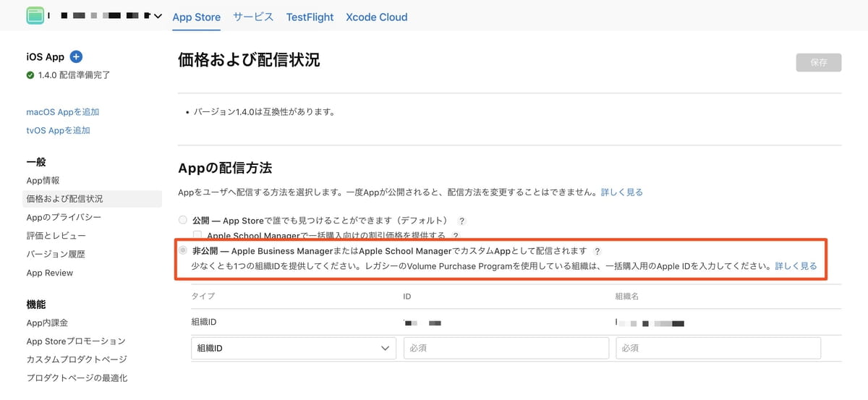Viewport: 868px width, 400px height.
Task: Click the help icon next to 非公開 option
Action: pyautogui.click(x=597, y=251)
